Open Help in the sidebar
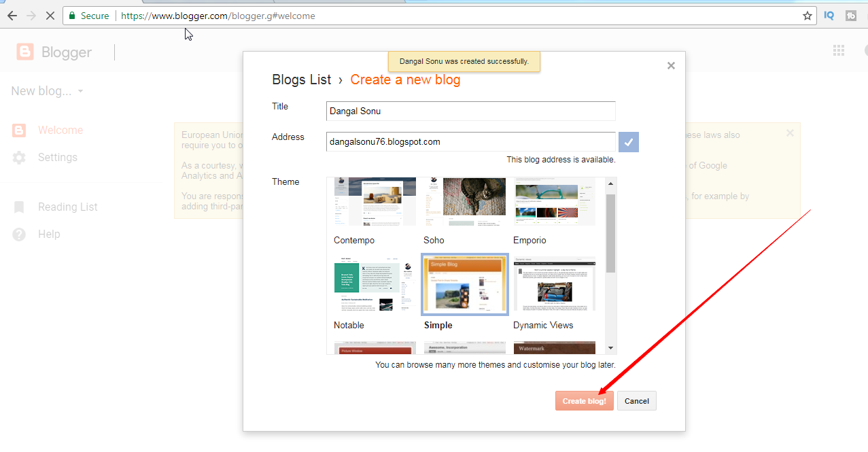Viewport: 868px width, 452px height. click(x=49, y=234)
